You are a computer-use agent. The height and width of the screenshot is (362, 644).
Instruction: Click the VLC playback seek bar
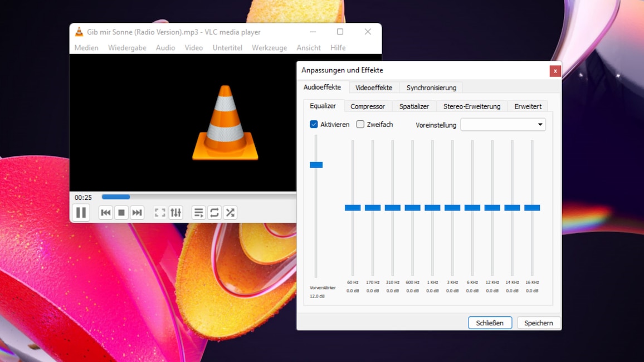pyautogui.click(x=199, y=197)
